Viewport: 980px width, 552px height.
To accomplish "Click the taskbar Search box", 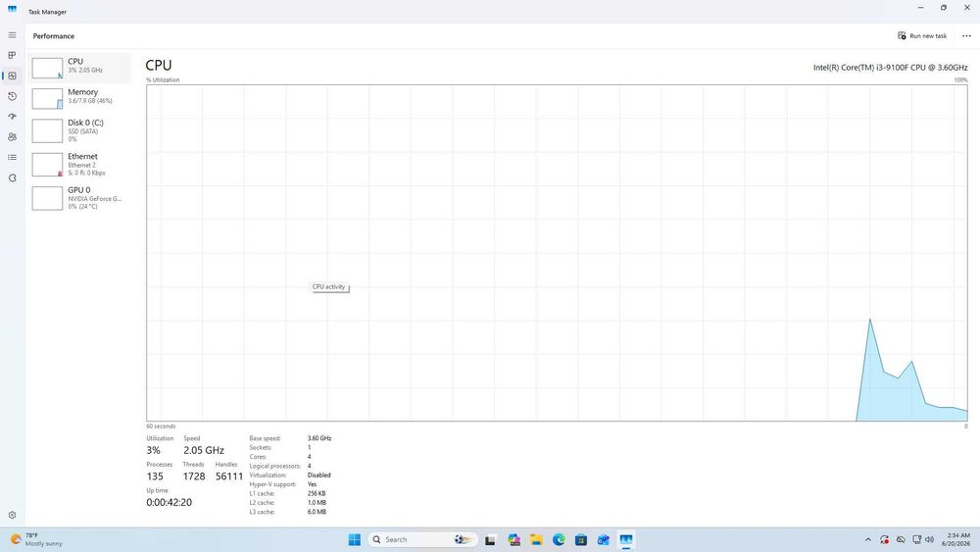I will click(x=423, y=539).
